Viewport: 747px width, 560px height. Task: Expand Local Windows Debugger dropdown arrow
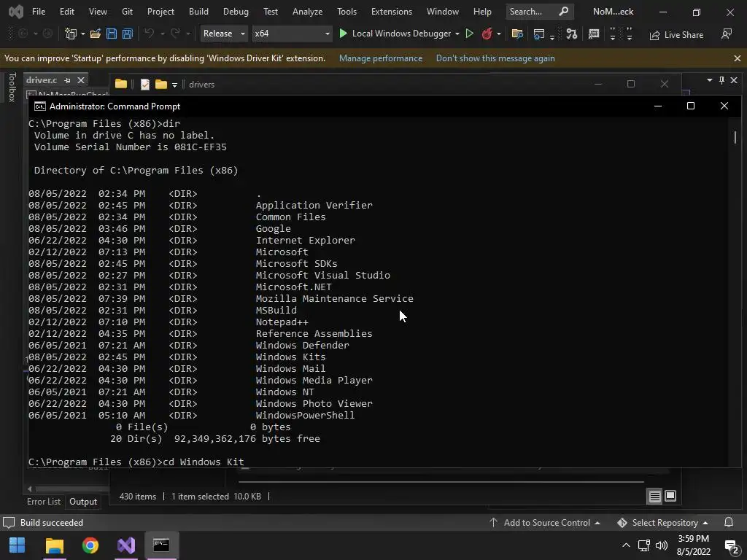(457, 34)
